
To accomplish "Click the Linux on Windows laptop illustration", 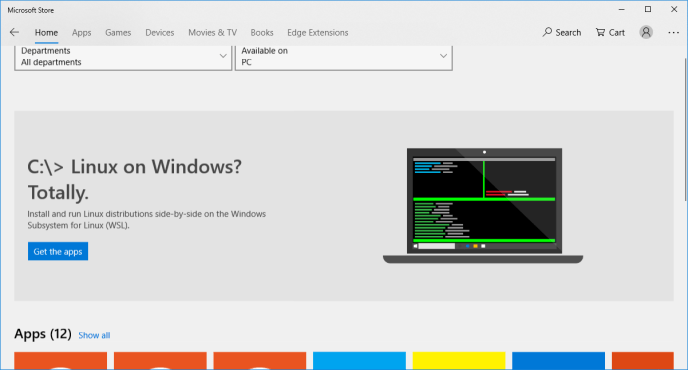I will [x=483, y=205].
